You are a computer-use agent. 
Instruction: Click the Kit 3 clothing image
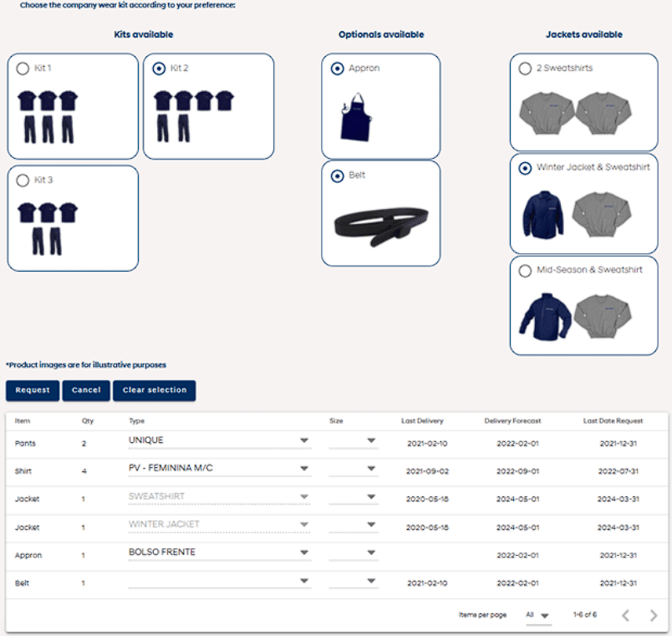(x=48, y=229)
